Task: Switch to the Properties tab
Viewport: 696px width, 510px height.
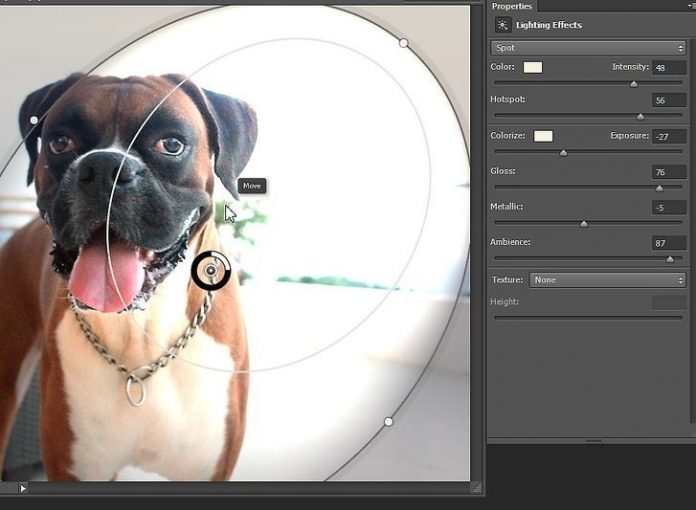Action: coord(511,6)
